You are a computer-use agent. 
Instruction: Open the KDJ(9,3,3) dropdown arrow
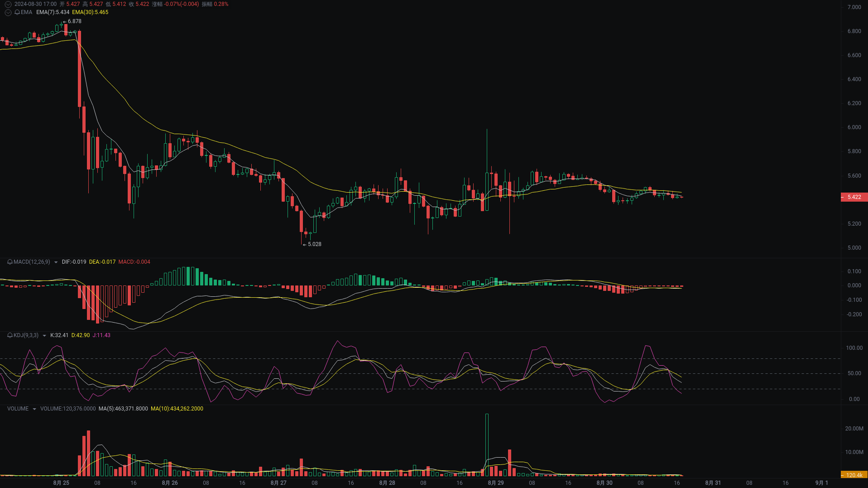coord(43,335)
